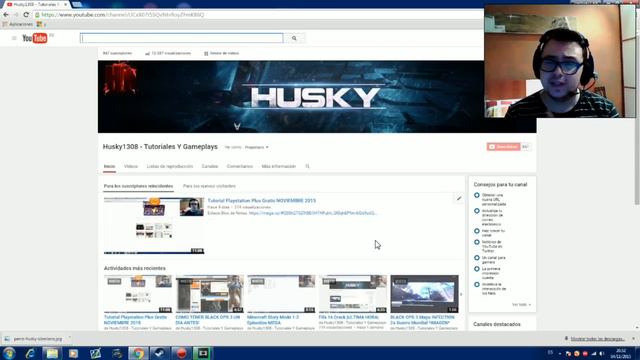
Task: Select Para los suscriptores reincidentes tab
Action: click(138, 186)
